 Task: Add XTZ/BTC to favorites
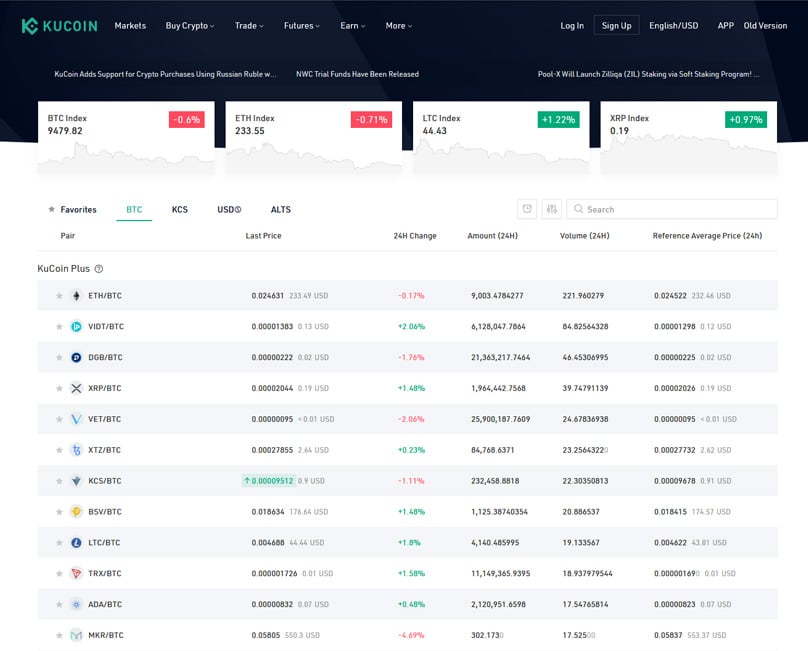(59, 450)
